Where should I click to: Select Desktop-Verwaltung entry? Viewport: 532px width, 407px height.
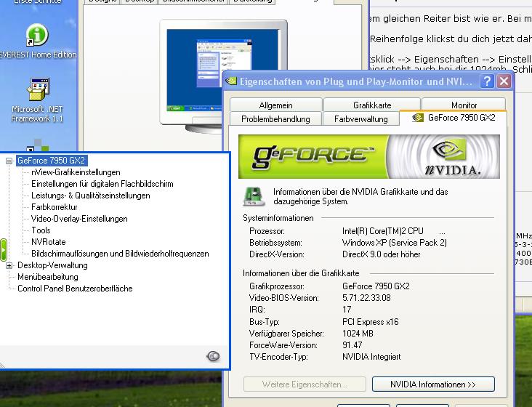point(52,265)
